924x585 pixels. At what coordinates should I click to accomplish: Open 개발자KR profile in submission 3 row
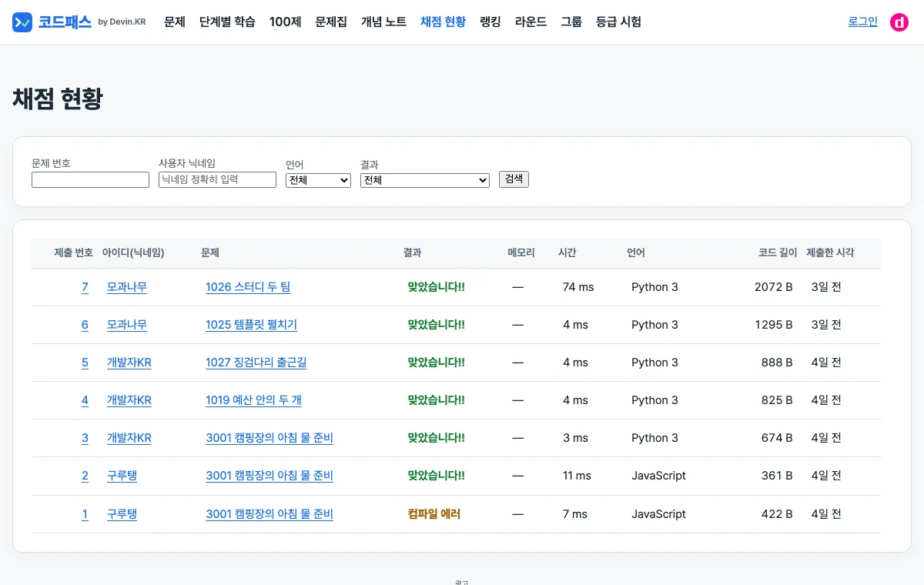(x=129, y=438)
